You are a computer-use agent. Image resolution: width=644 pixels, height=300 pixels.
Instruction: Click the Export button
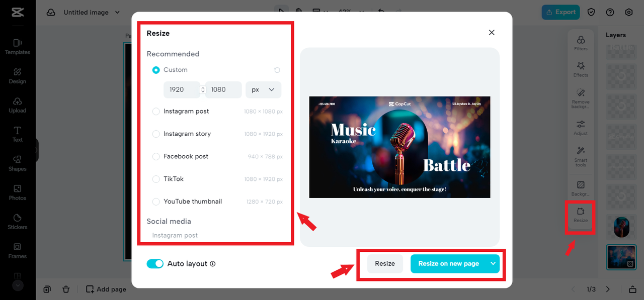(x=560, y=12)
